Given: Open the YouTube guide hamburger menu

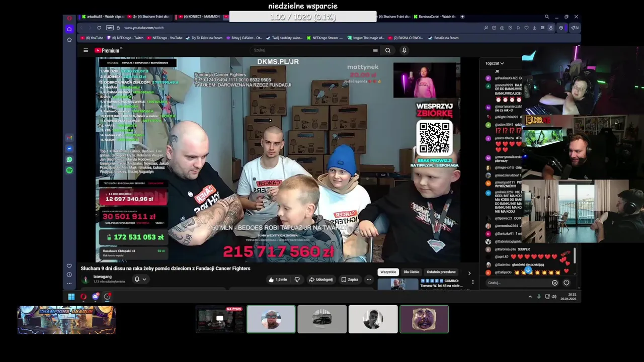Looking at the screenshot, I should 86,50.
